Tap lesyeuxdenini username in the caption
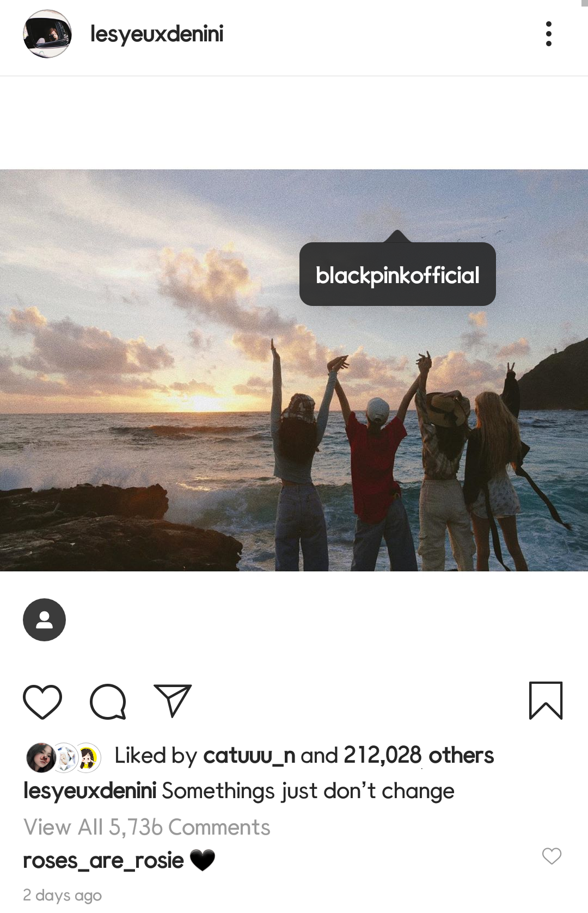 coord(90,791)
